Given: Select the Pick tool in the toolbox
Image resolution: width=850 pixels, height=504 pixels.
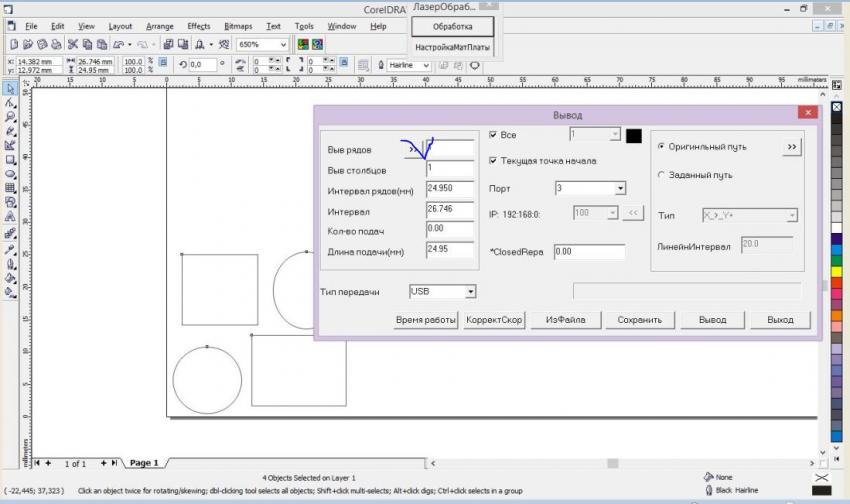Looking at the screenshot, I should coord(10,88).
